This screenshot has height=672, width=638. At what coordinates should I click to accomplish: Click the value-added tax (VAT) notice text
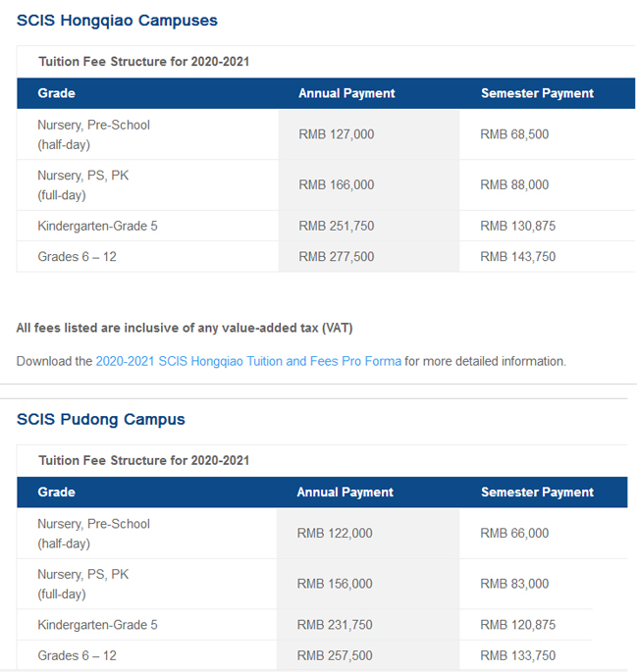185,328
